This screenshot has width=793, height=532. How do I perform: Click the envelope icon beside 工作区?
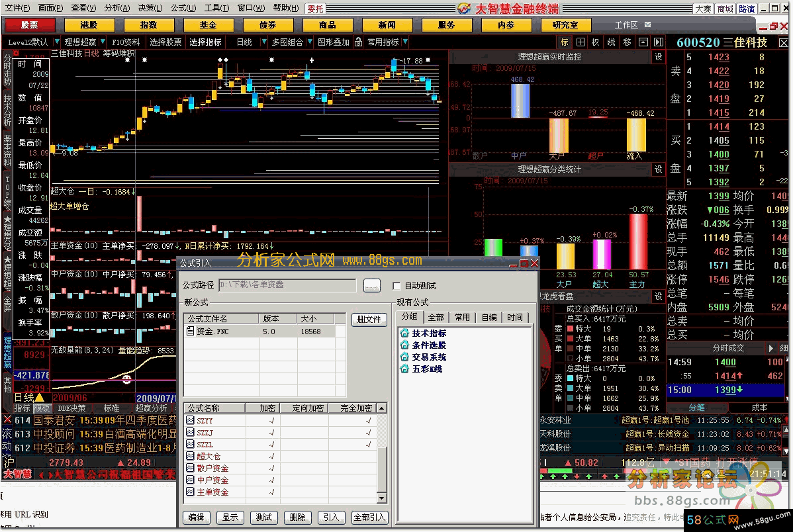click(x=648, y=24)
